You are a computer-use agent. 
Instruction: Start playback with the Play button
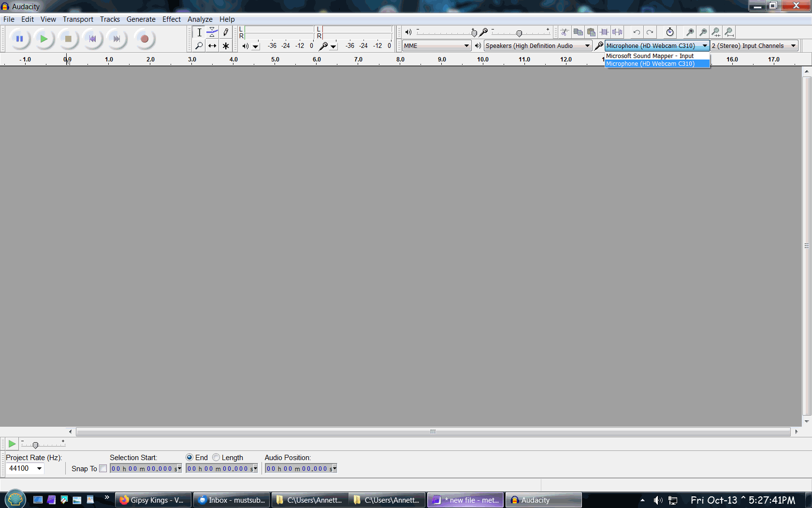tap(43, 39)
